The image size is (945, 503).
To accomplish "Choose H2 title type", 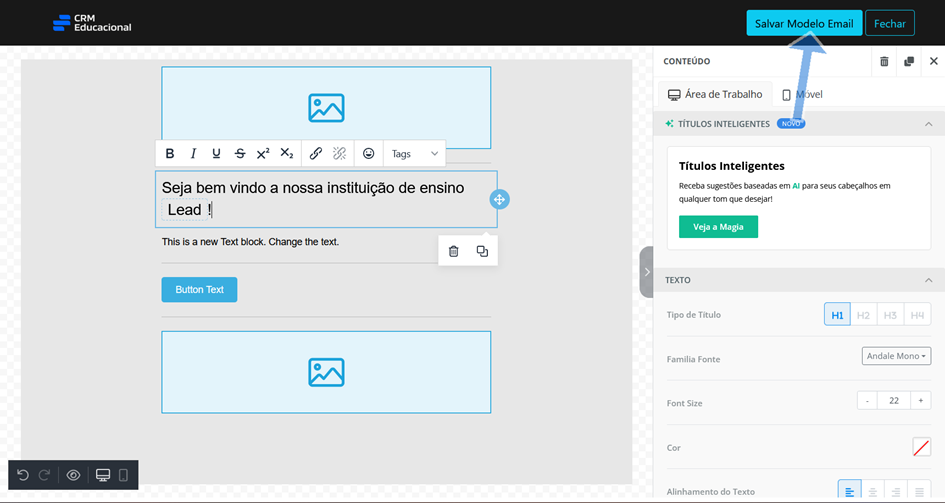I will click(x=864, y=314).
